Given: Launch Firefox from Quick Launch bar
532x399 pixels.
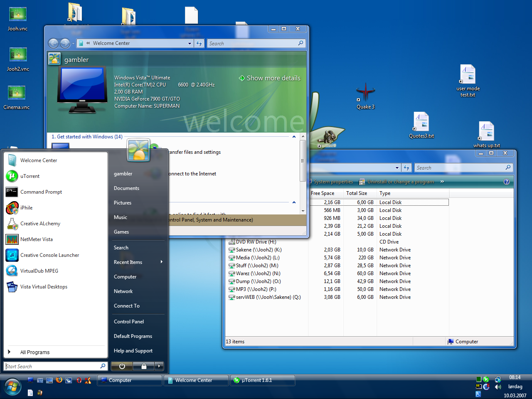Looking at the screenshot, I should [x=59, y=380].
